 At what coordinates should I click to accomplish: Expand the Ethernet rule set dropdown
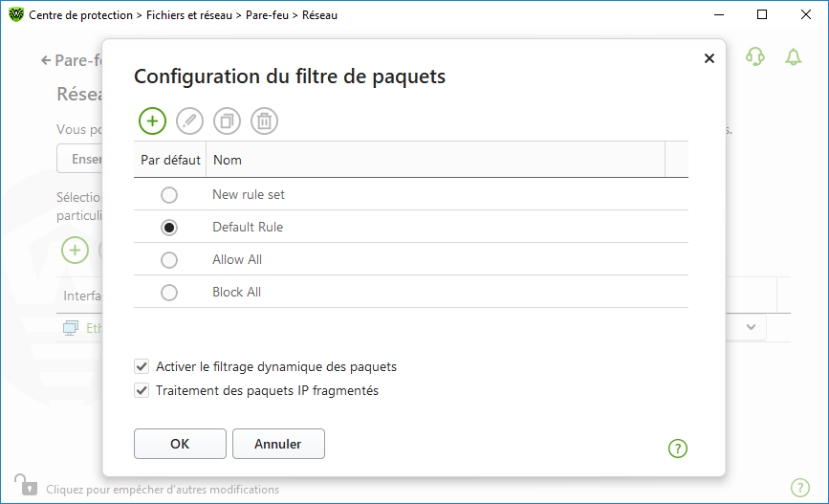[x=752, y=327]
